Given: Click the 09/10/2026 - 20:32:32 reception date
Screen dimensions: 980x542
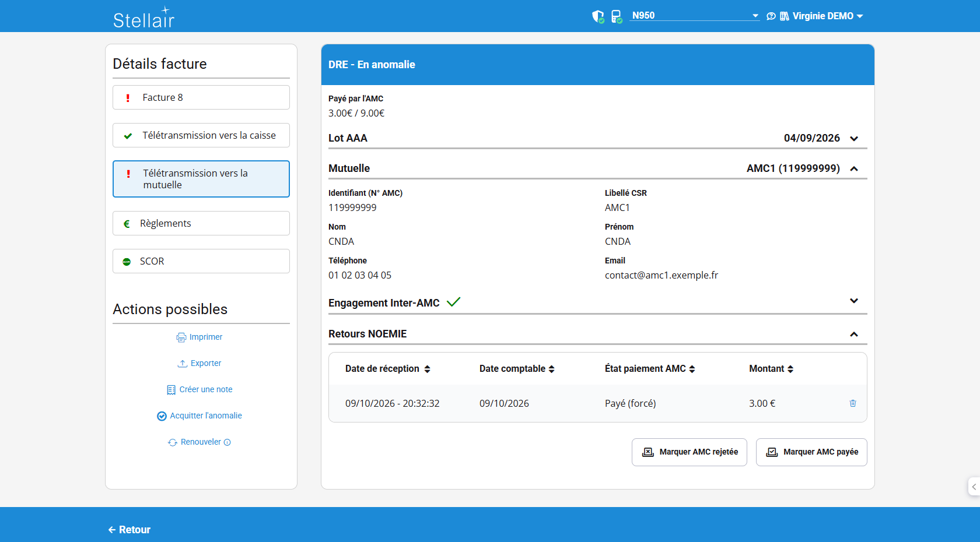Looking at the screenshot, I should pyautogui.click(x=393, y=403).
